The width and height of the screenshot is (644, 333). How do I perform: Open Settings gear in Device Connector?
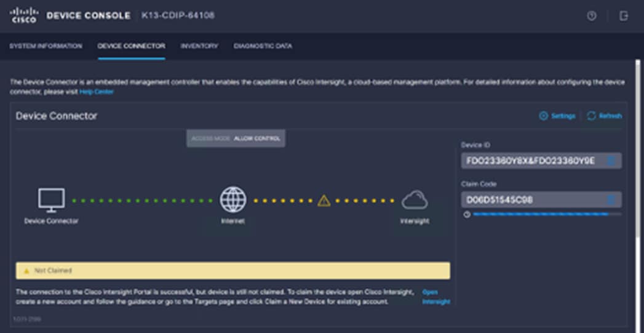[x=543, y=116]
